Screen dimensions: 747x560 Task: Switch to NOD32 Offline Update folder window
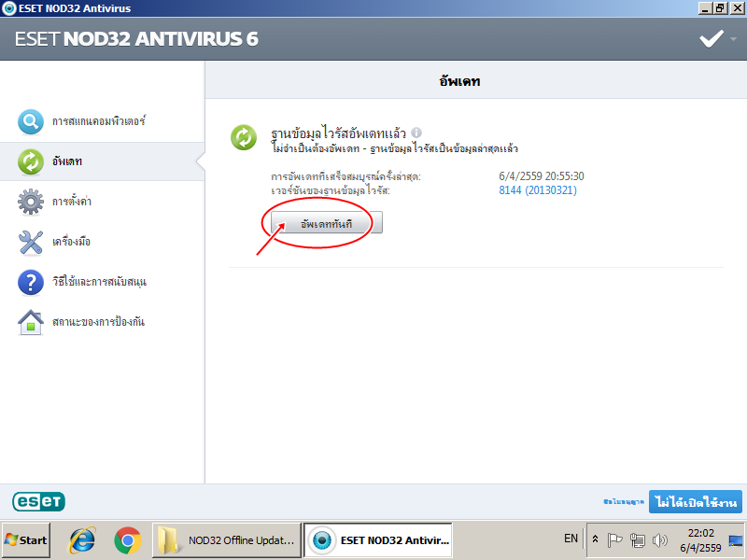click(227, 540)
